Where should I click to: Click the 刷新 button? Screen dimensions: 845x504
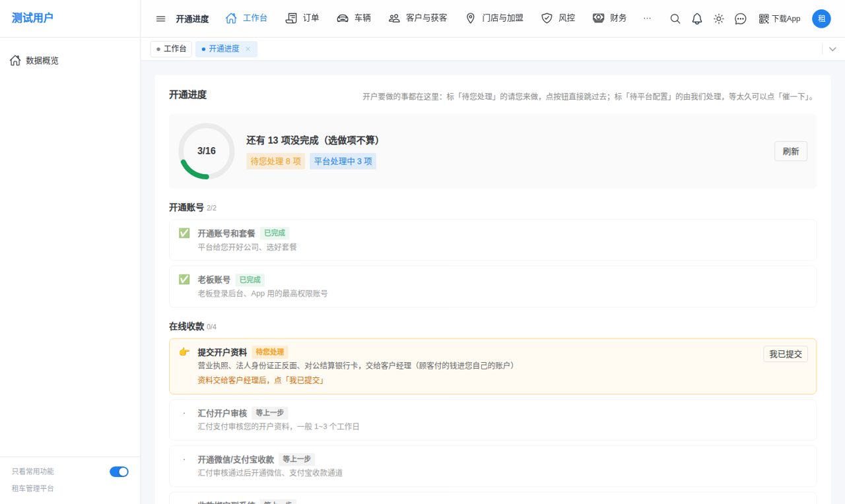coord(791,151)
